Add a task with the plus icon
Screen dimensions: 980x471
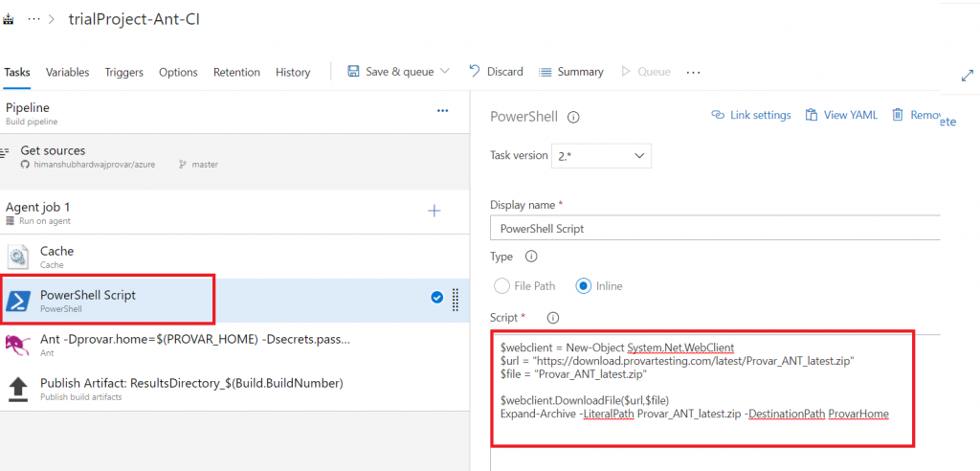(434, 211)
